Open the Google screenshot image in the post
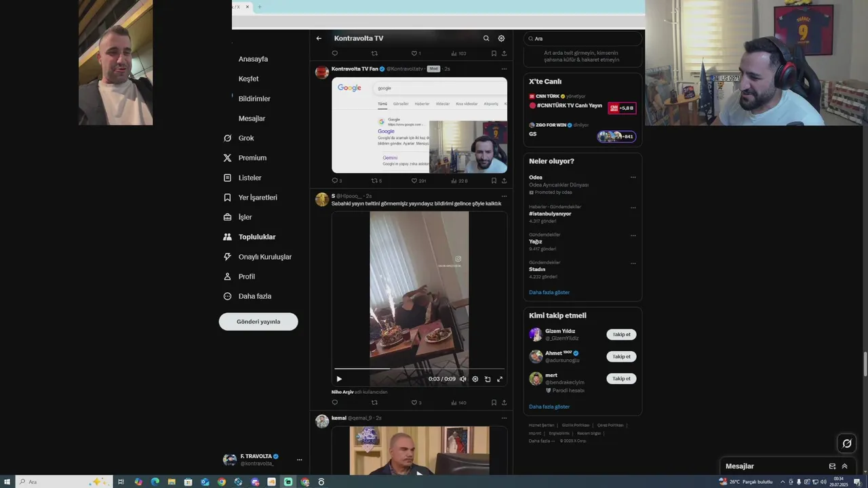 tap(419, 125)
